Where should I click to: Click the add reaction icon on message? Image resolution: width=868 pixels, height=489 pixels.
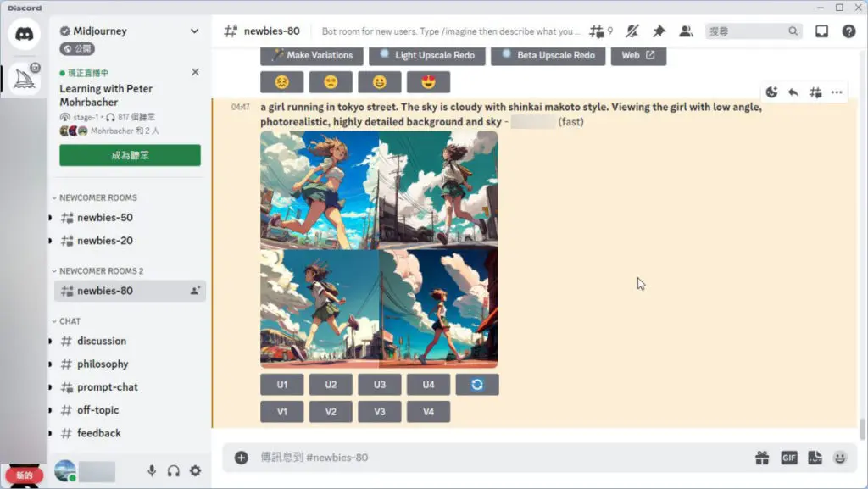pyautogui.click(x=771, y=92)
